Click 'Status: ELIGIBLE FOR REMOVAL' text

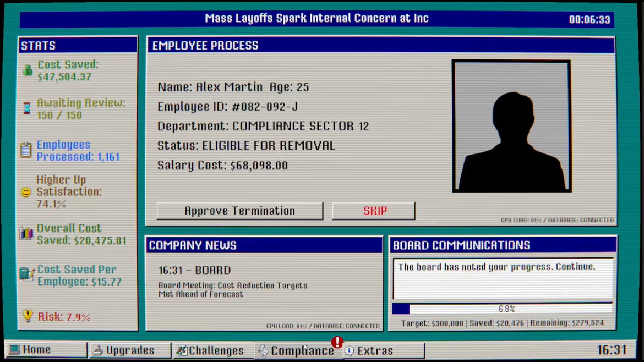247,146
